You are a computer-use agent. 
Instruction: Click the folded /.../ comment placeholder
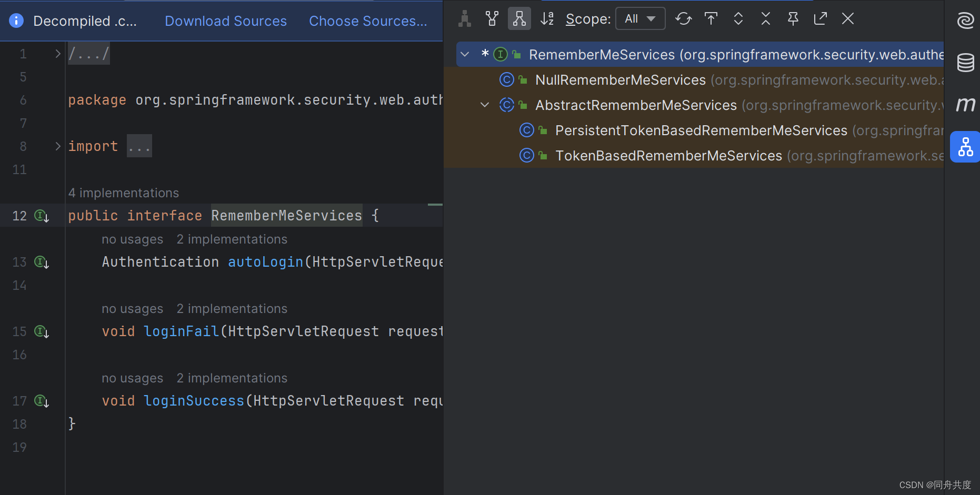89,54
